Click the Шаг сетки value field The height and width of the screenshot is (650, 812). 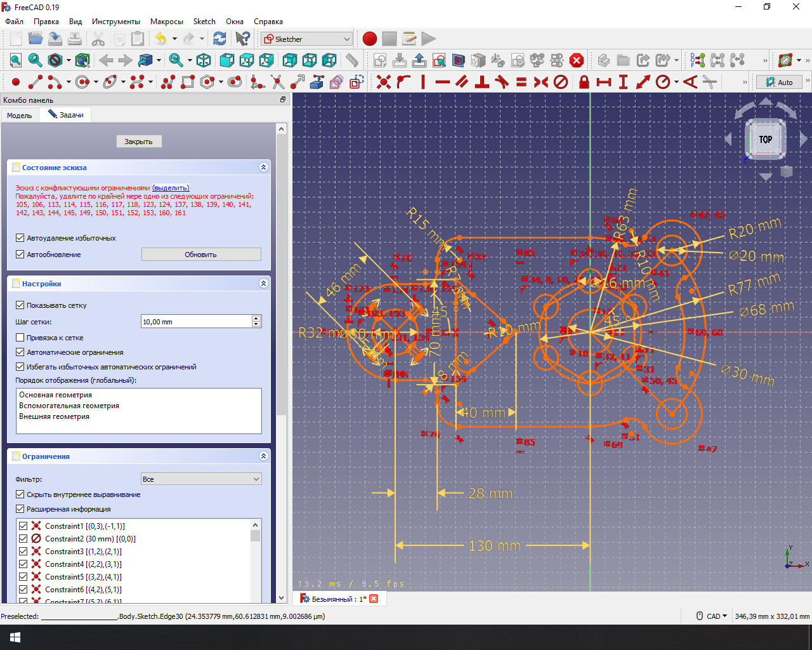tap(197, 322)
